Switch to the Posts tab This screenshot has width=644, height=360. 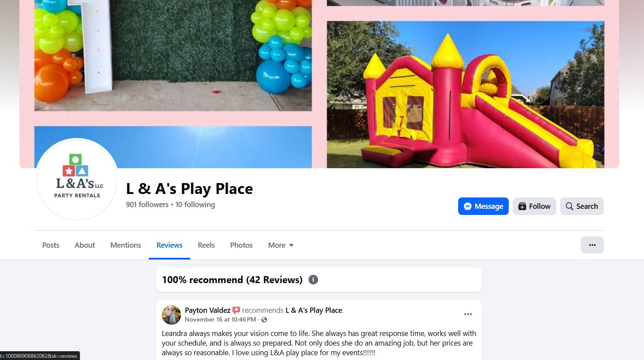point(51,245)
